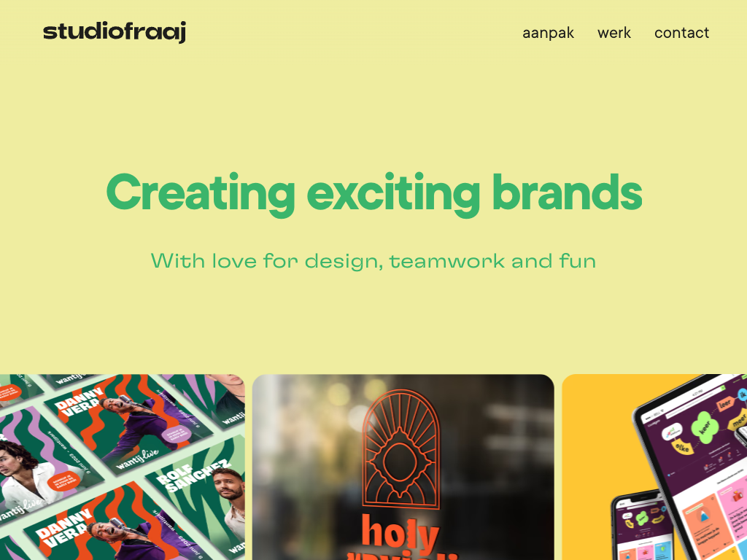
Task: Click the orange leer label on tablet
Action: (x=724, y=404)
